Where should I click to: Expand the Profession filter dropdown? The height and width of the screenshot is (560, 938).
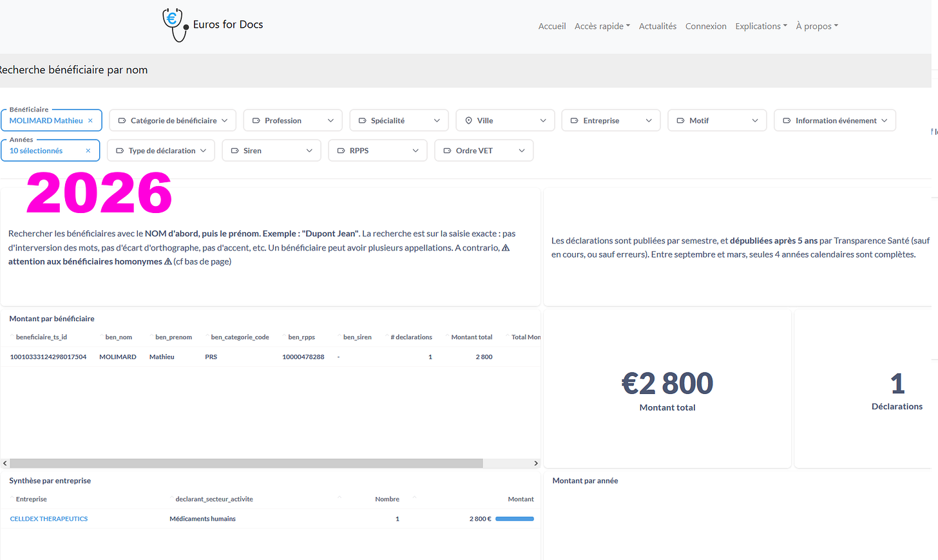292,120
